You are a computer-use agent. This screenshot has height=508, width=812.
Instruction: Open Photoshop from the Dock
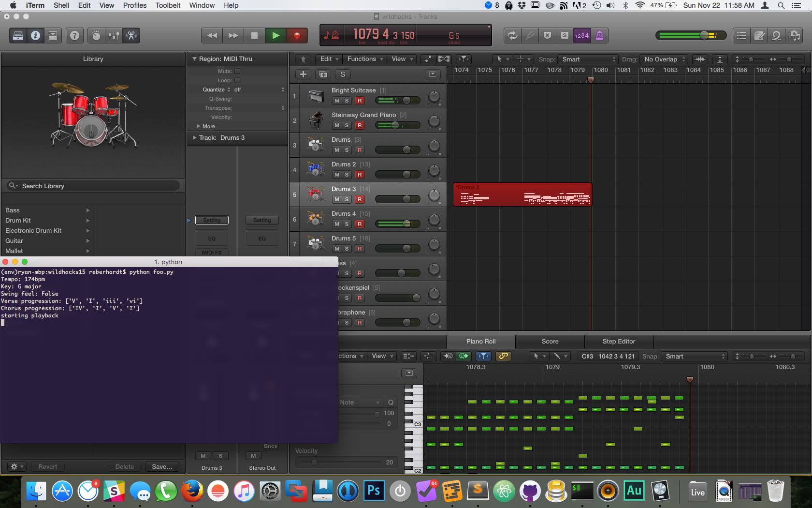click(x=374, y=491)
